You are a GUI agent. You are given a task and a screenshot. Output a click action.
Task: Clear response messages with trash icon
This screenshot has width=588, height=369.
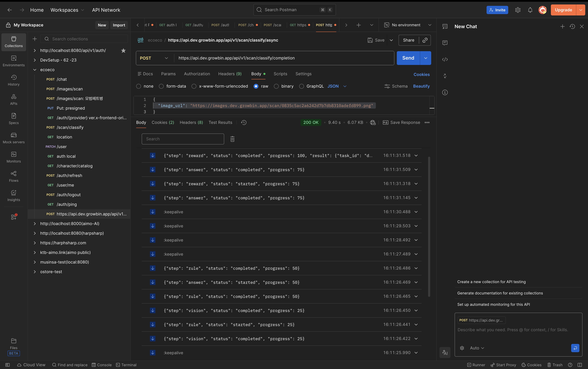tap(232, 139)
